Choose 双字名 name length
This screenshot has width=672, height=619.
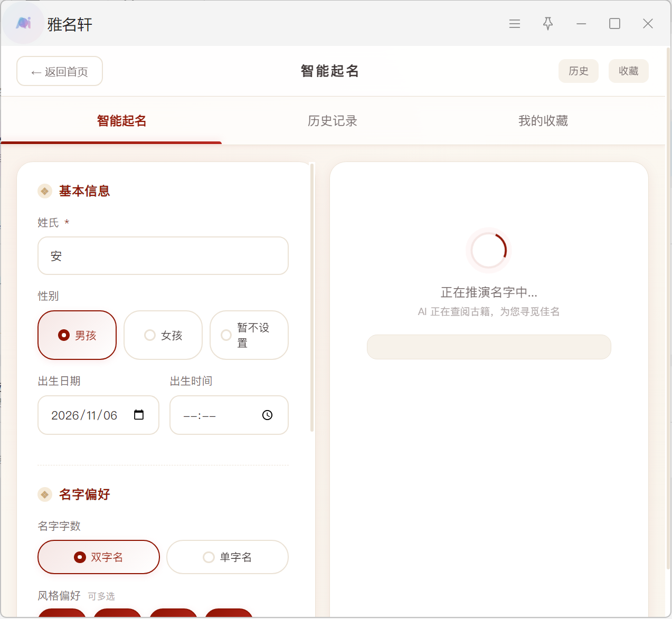pos(99,557)
